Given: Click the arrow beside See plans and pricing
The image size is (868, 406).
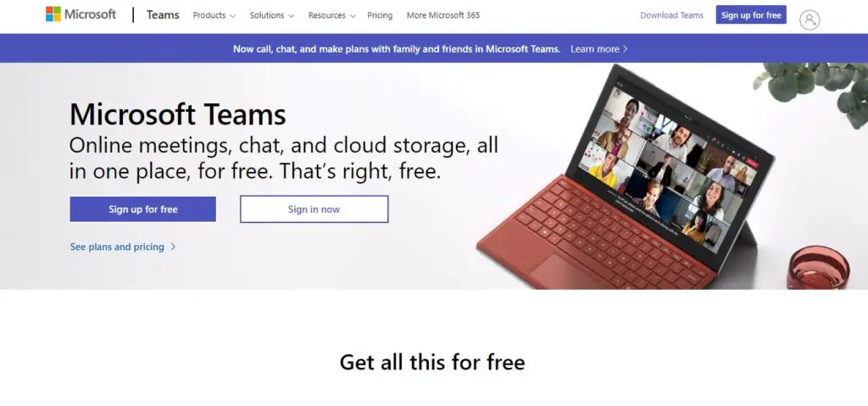Looking at the screenshot, I should 173,247.
